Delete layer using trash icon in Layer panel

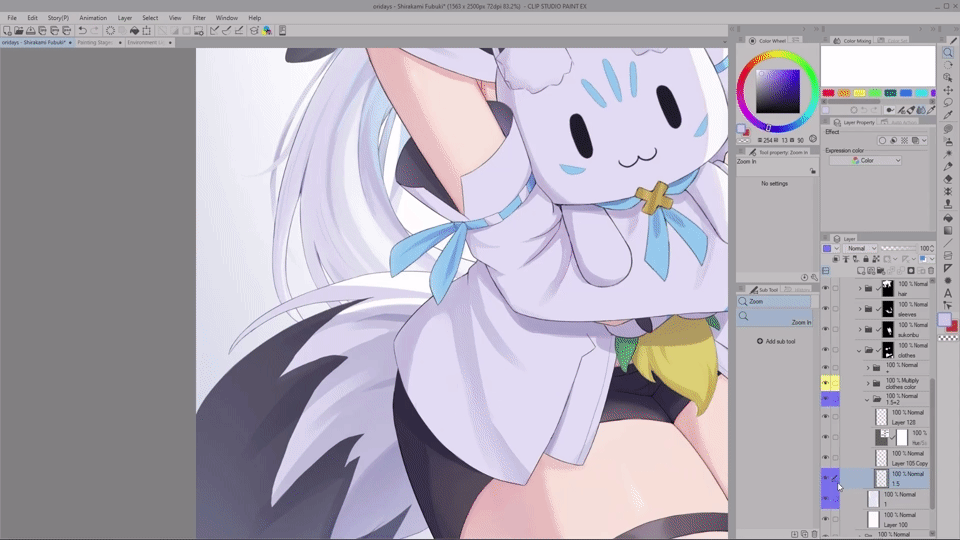click(x=931, y=271)
